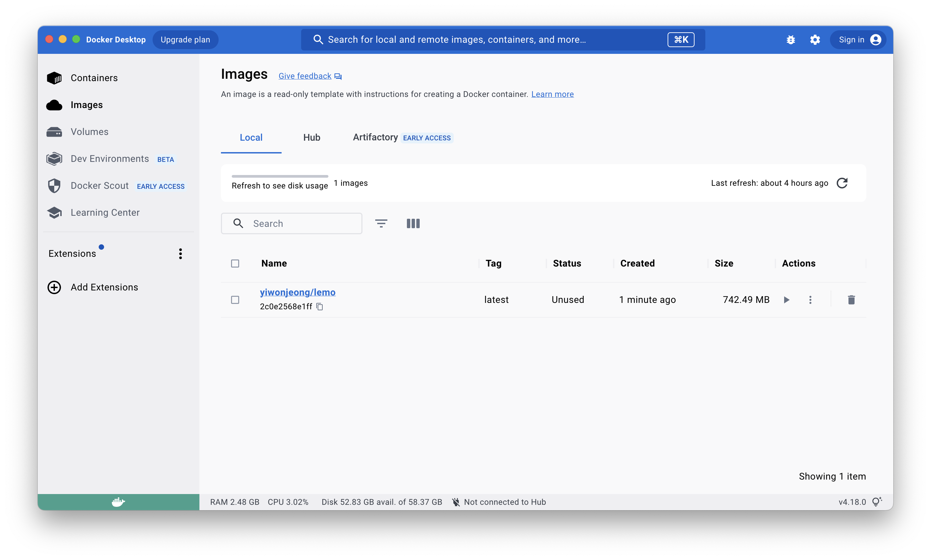931x560 pixels.
Task: Click Add Extensions label
Action: tap(104, 287)
